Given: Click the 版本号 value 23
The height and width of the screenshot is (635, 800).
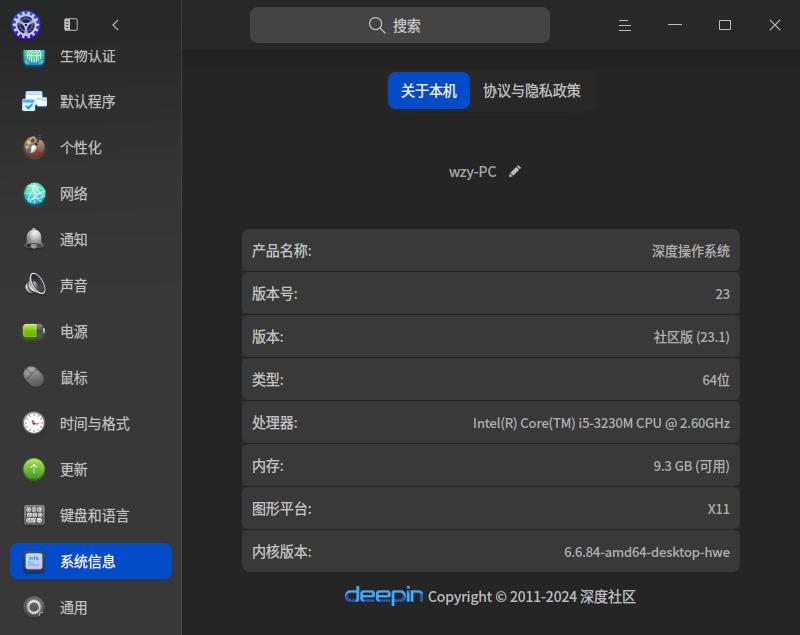Looking at the screenshot, I should (722, 294).
